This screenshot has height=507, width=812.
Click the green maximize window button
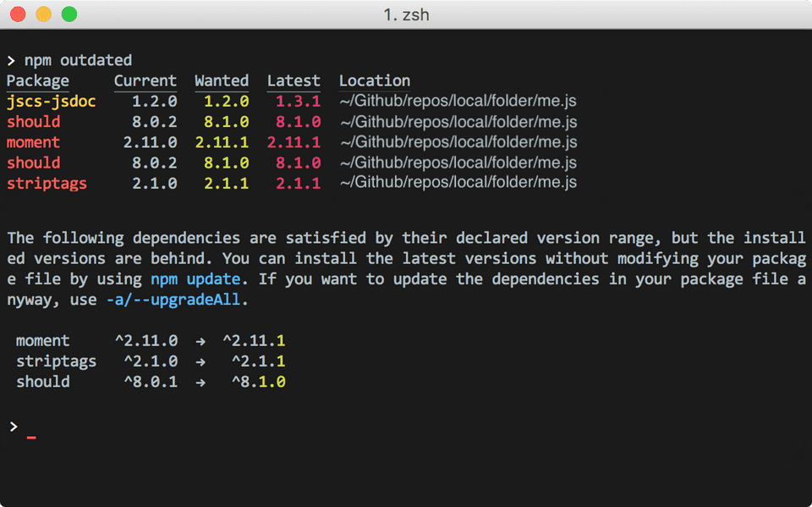pos(69,14)
